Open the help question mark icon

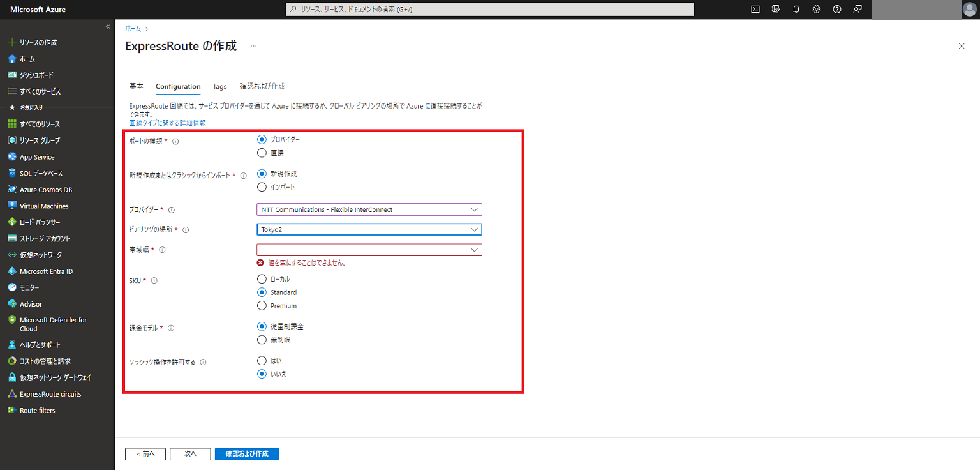[x=837, y=10]
